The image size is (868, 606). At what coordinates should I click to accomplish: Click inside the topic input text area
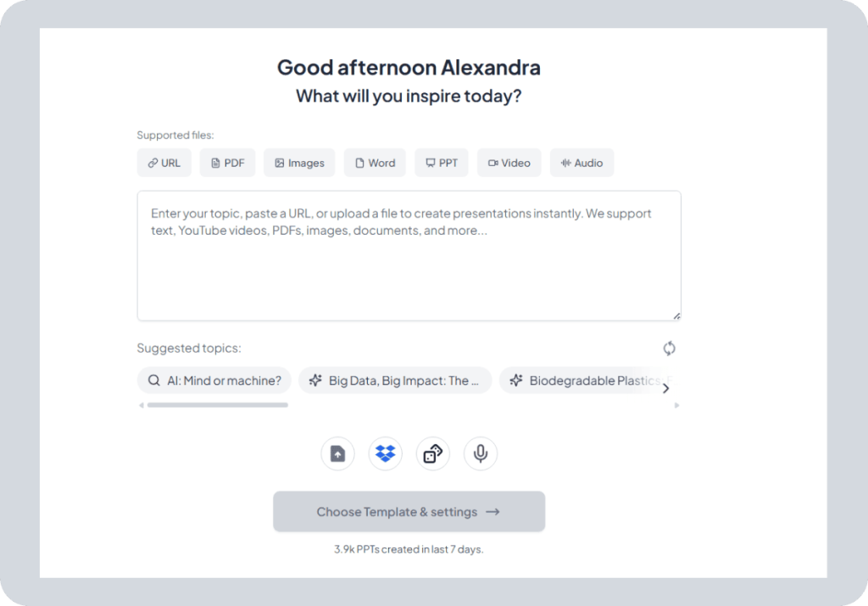coord(409,254)
